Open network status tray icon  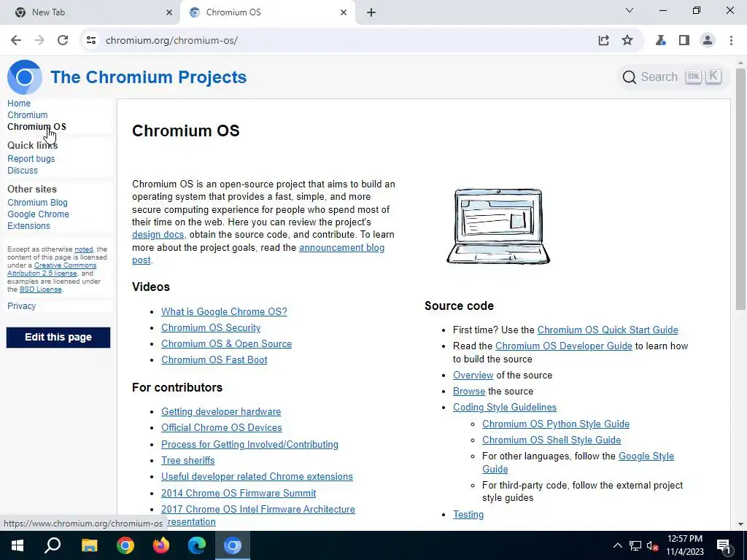click(x=635, y=545)
